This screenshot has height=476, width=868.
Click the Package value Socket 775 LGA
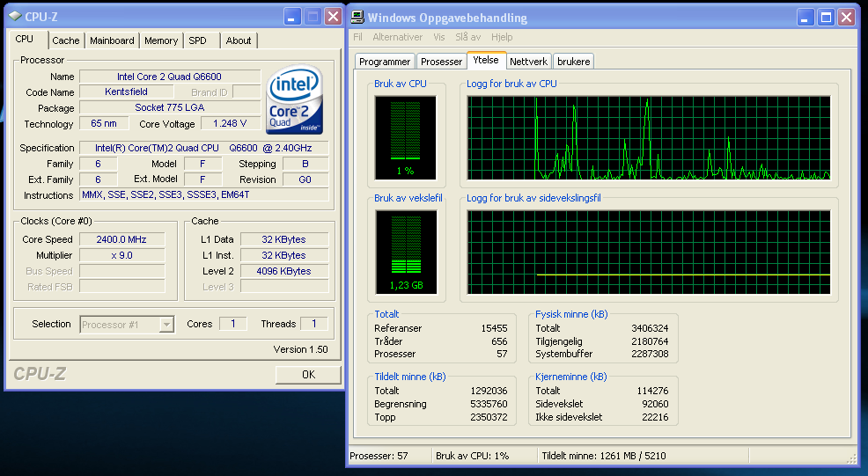point(169,107)
